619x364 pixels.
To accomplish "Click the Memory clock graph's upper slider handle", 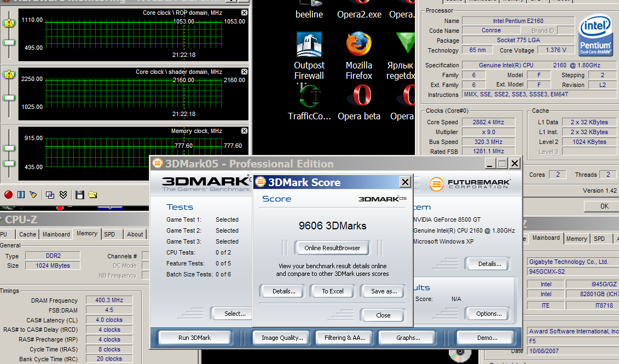I will (x=9, y=148).
